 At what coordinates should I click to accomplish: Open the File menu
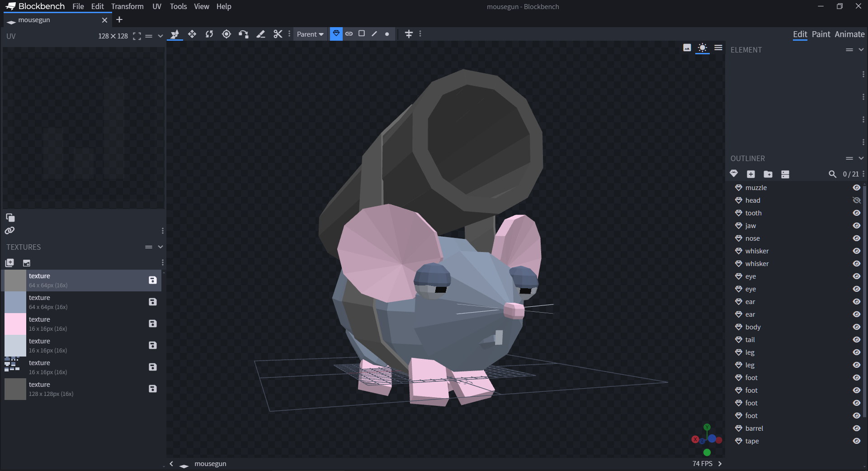point(78,6)
